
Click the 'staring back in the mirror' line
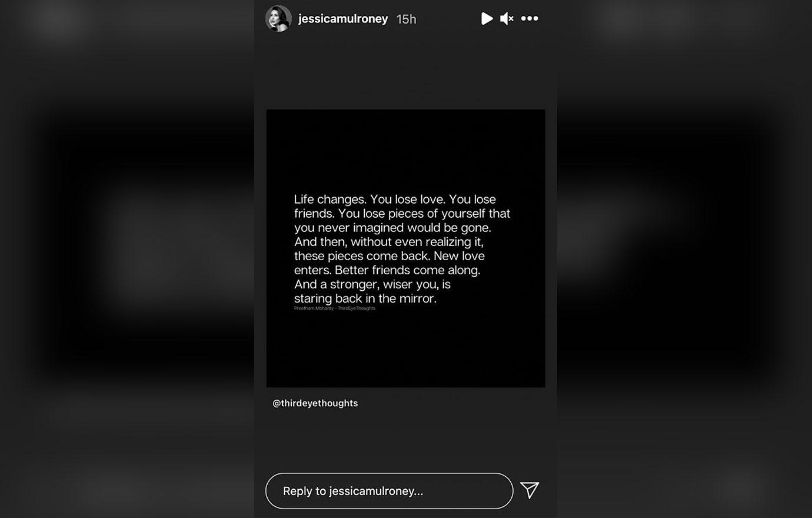365,298
